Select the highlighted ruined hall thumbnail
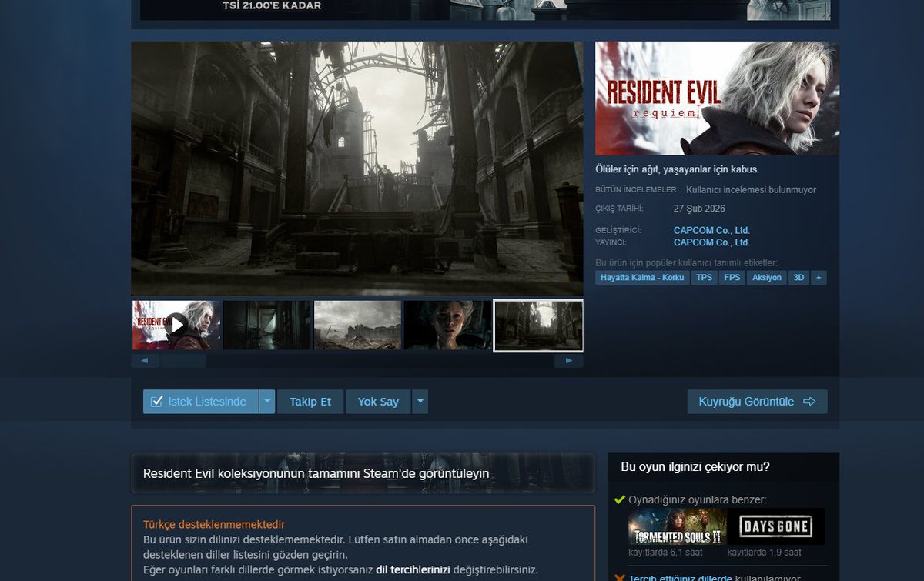The image size is (924, 581). [x=538, y=326]
